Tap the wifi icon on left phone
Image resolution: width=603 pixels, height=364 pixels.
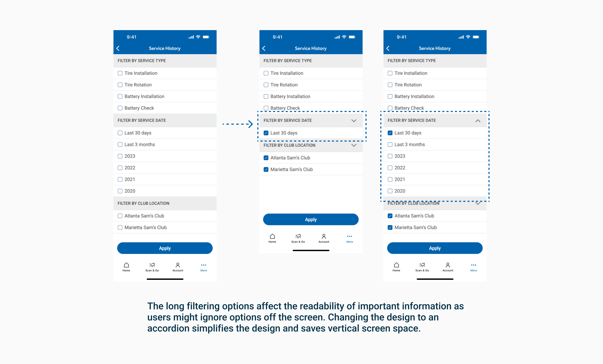tap(198, 37)
